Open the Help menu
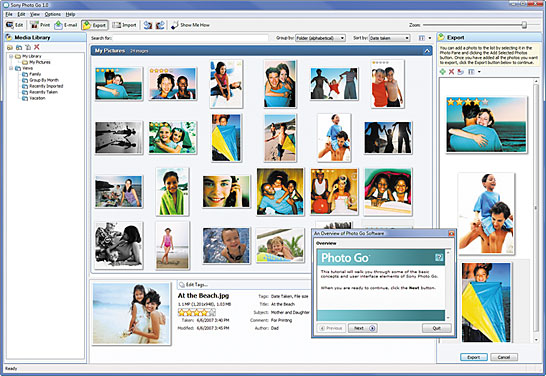 click(x=70, y=14)
